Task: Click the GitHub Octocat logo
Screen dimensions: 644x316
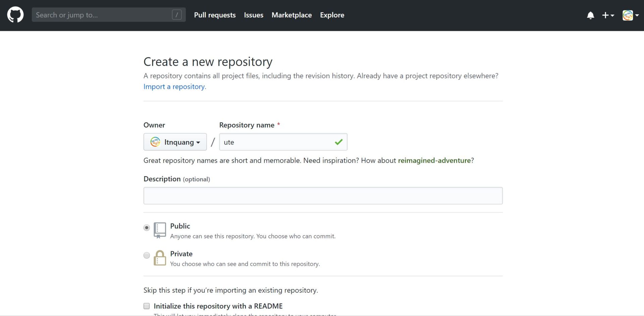Action: pos(15,15)
